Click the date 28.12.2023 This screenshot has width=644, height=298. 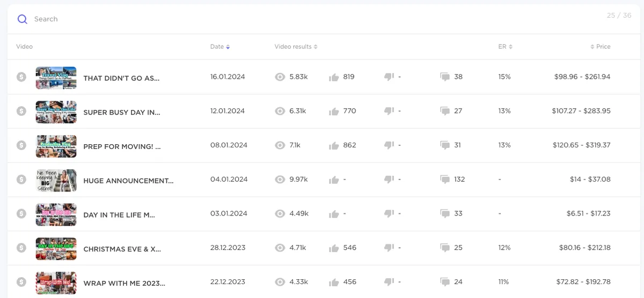[228, 248]
